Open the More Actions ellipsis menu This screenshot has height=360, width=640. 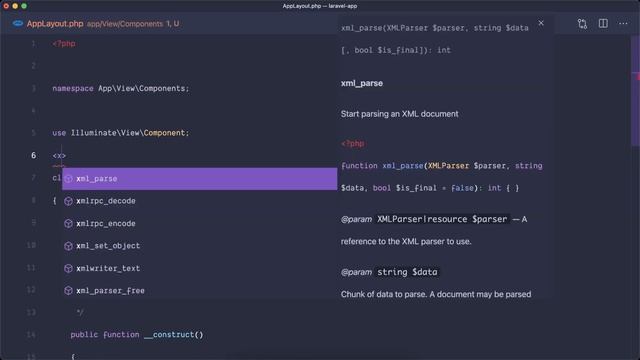pos(623,24)
